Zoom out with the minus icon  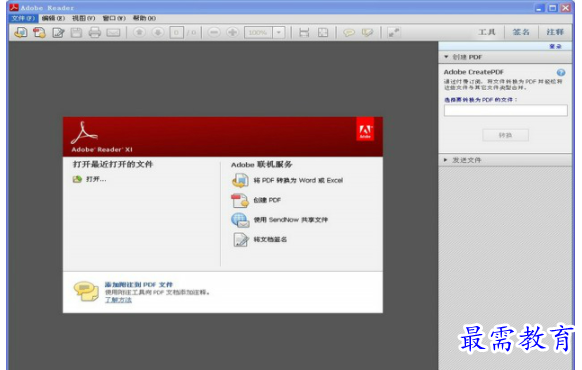coord(214,32)
